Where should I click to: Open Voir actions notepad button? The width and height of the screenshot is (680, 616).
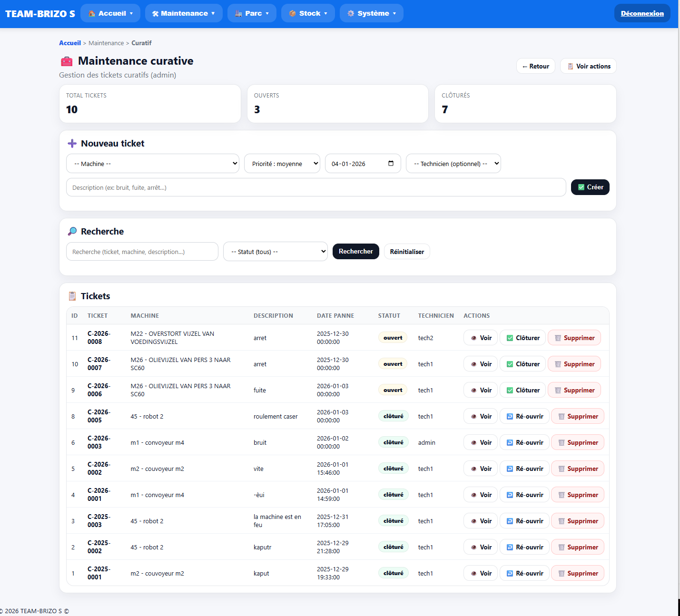coord(588,66)
